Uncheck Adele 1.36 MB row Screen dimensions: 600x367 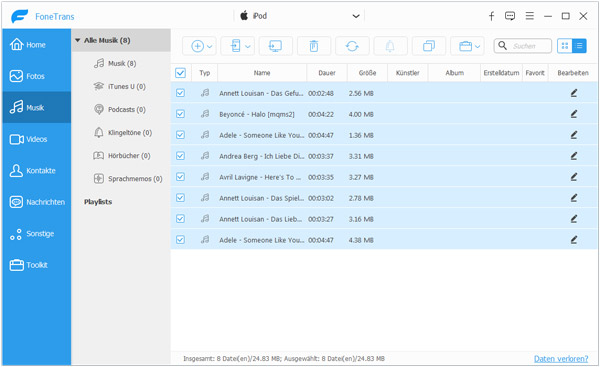click(180, 135)
